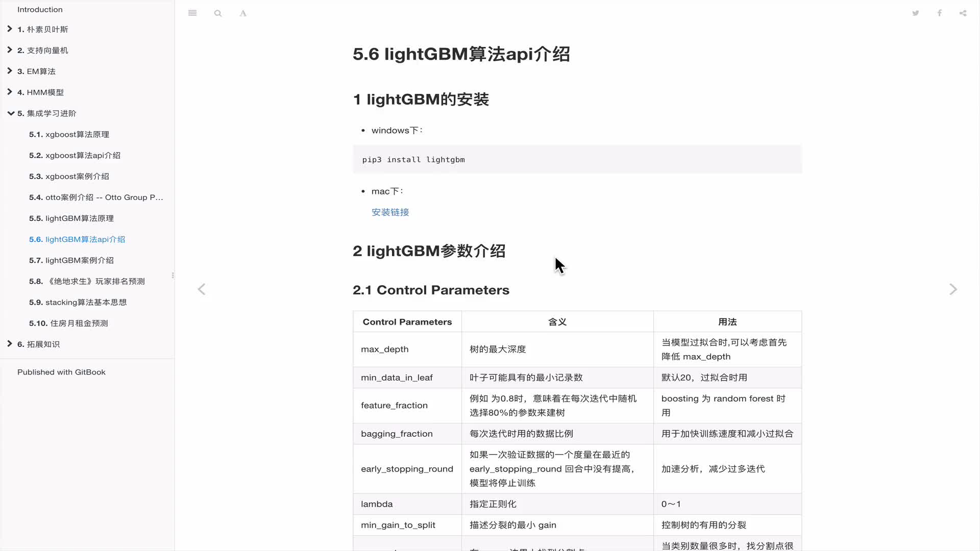Go to next page arrow

(x=953, y=289)
